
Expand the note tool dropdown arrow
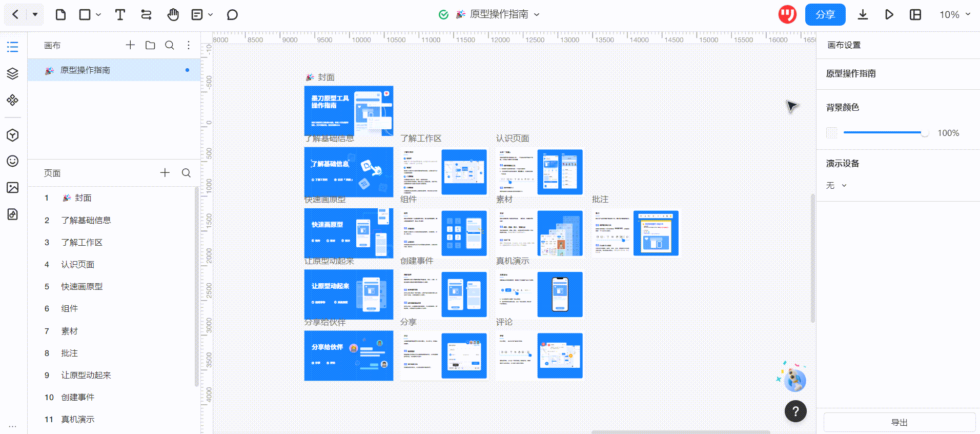[x=211, y=15]
